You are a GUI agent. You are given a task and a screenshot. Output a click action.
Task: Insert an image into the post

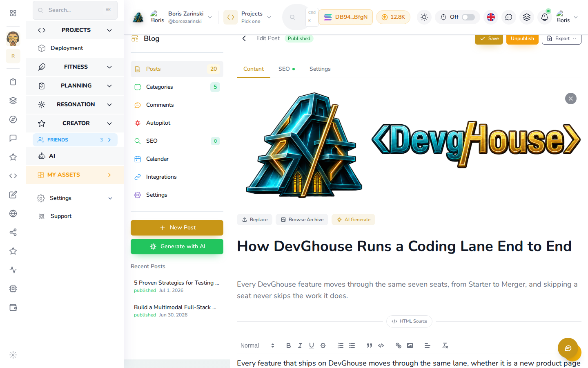(410, 346)
